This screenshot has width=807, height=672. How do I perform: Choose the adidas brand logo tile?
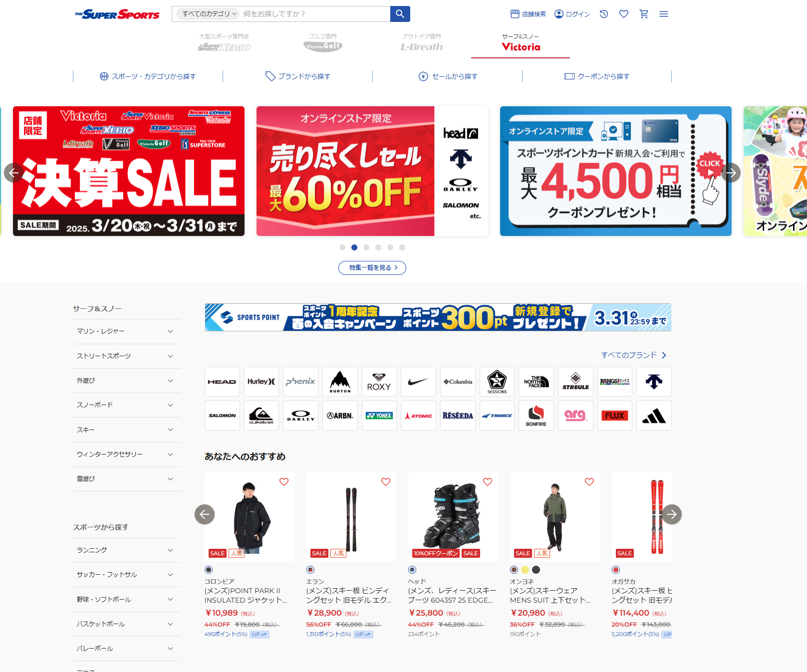pos(654,416)
